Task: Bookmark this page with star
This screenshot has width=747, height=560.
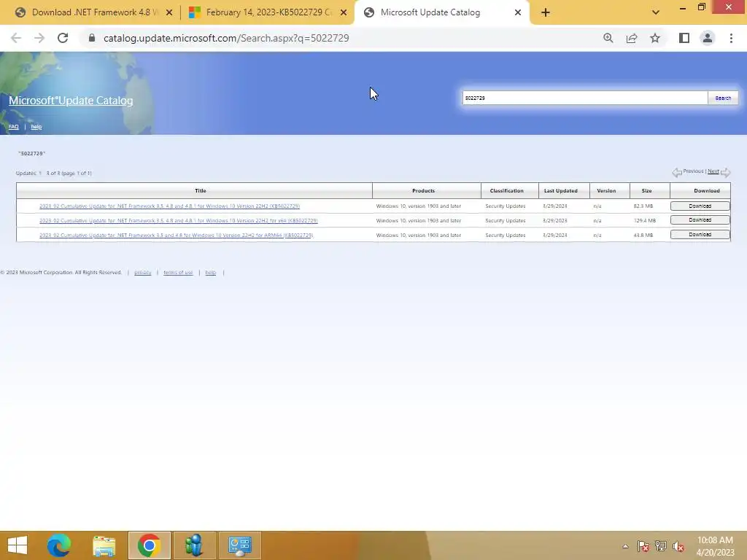Action: [655, 38]
